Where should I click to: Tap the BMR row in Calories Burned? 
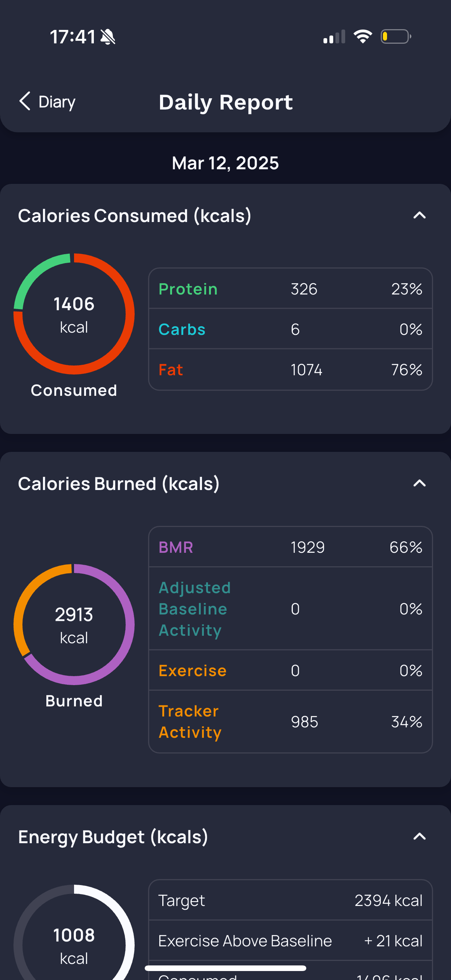coord(291,547)
